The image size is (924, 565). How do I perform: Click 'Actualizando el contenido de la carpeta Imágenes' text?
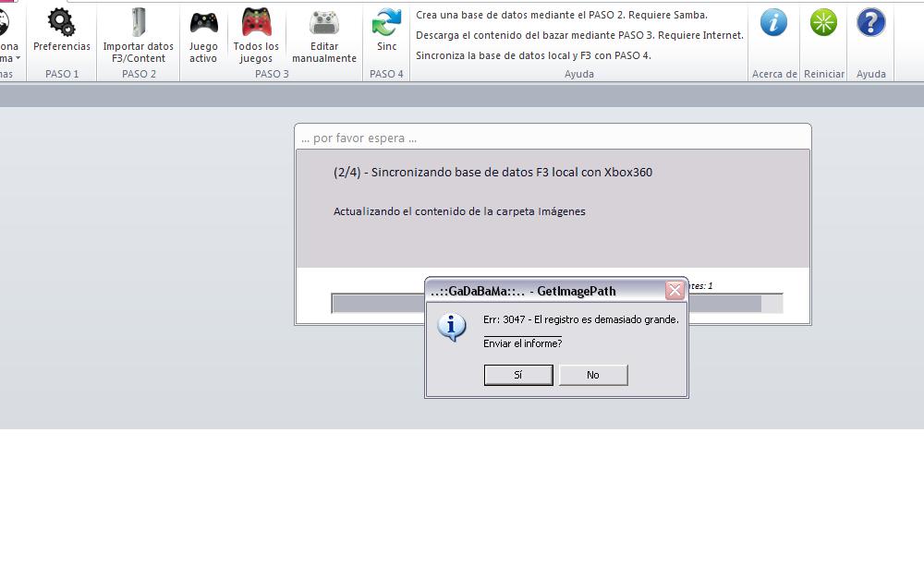(459, 212)
